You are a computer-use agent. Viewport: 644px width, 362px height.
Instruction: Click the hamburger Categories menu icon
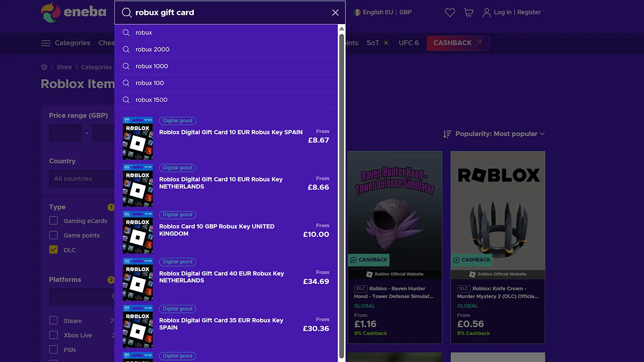[x=46, y=43]
